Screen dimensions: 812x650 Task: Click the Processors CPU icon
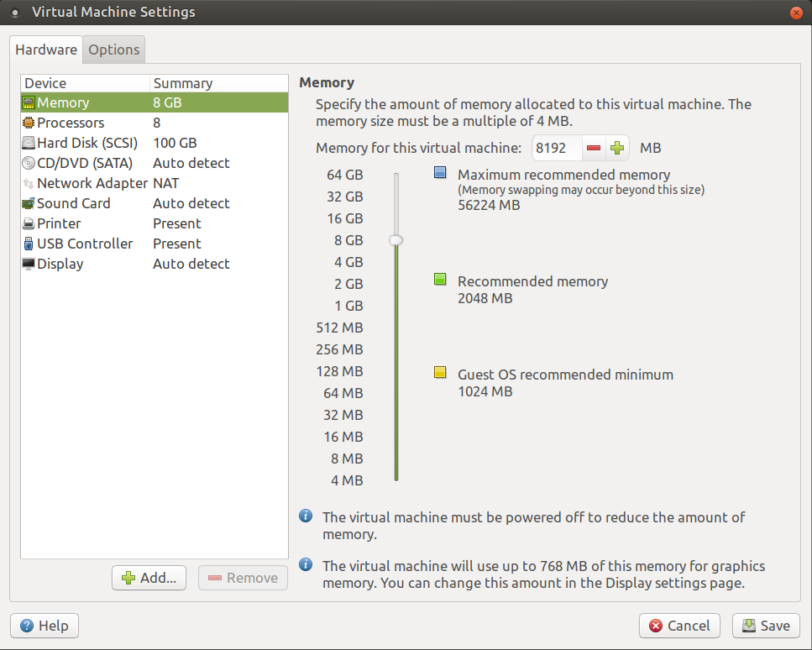(29, 123)
